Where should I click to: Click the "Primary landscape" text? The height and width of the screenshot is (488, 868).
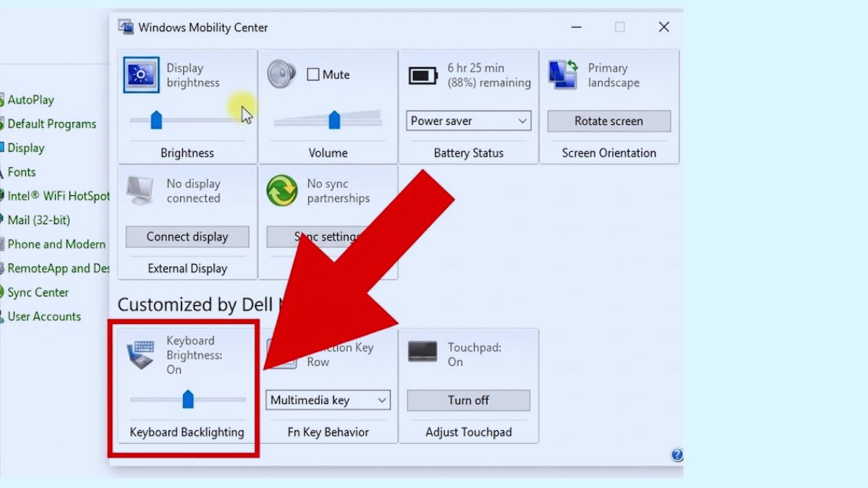coord(613,75)
